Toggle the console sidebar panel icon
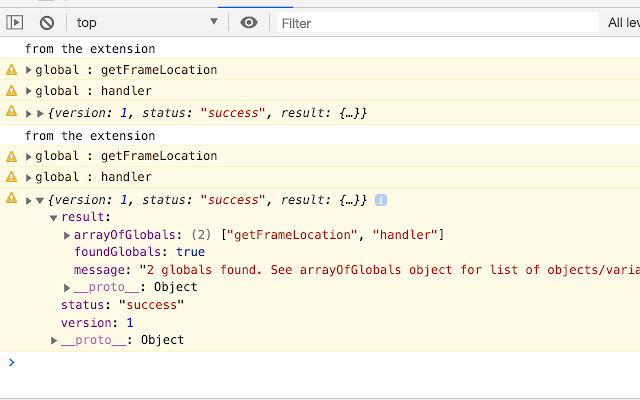Viewport: 640px width, 400px height. tap(15, 22)
